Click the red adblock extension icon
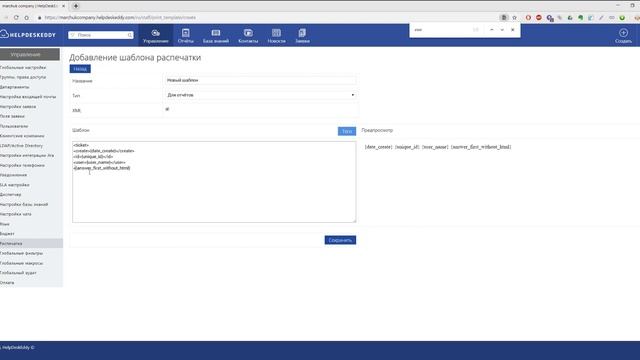 pos(539,18)
